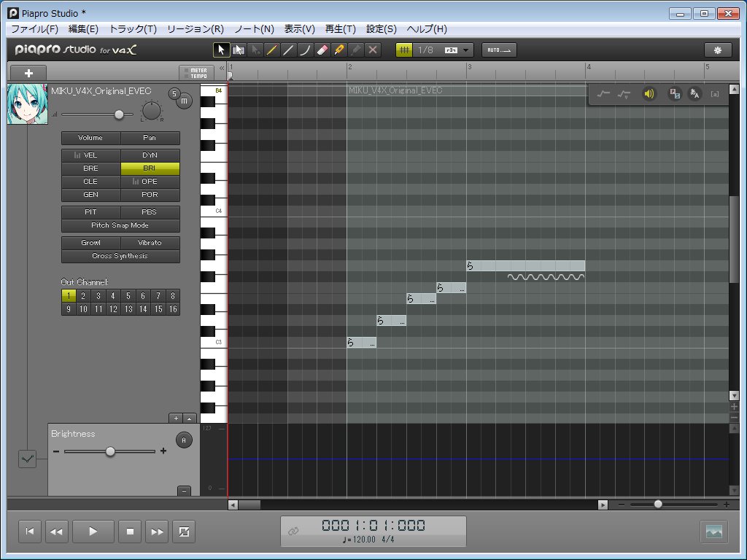Screen dimensions: 747x560
Task: Click the Brightness slider handle
Action: click(x=110, y=451)
